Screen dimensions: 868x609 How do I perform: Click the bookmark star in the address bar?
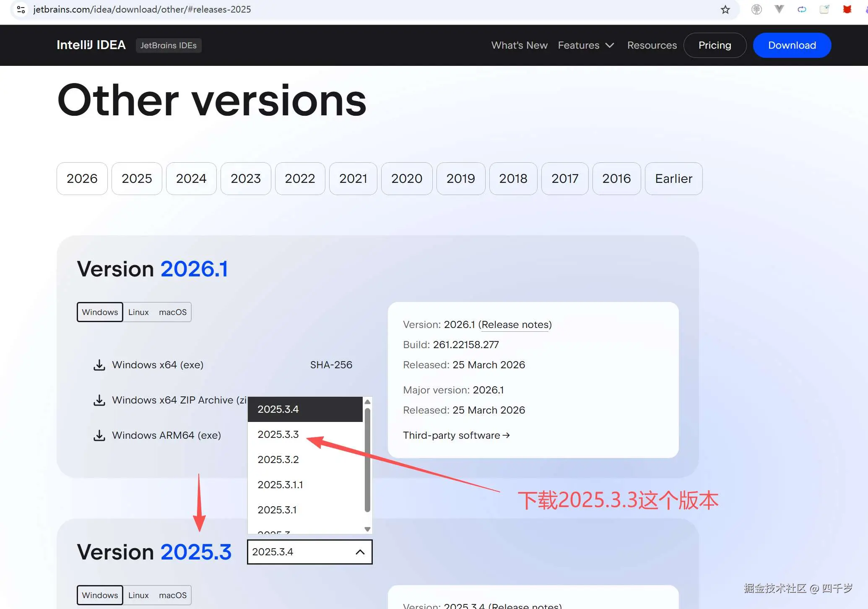(x=725, y=9)
